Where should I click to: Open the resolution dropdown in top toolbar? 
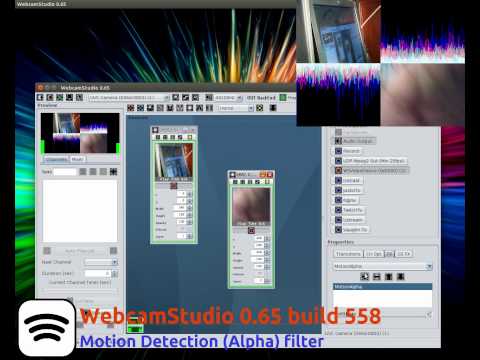(x=228, y=98)
